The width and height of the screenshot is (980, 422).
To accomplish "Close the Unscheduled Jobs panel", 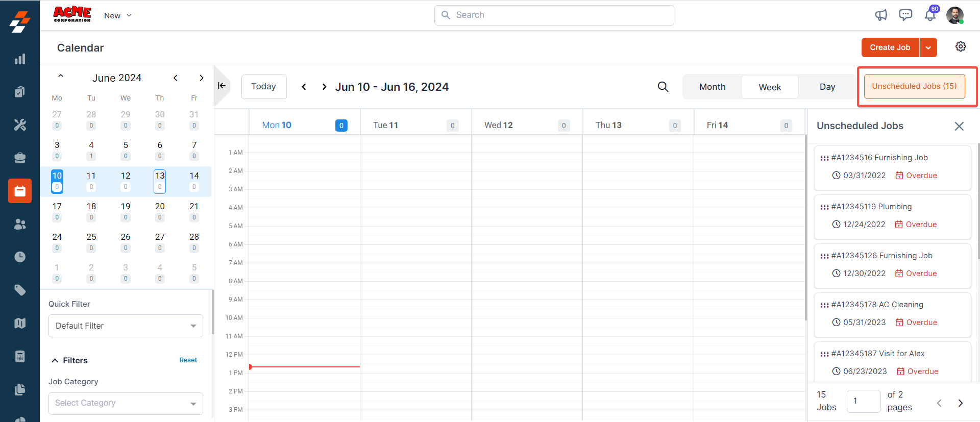I will click(x=959, y=126).
